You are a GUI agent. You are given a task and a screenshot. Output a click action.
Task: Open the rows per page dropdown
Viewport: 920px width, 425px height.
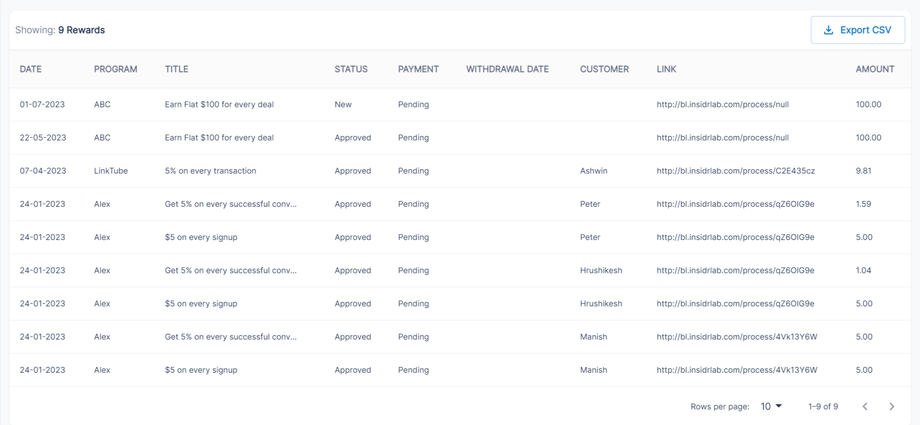click(771, 407)
